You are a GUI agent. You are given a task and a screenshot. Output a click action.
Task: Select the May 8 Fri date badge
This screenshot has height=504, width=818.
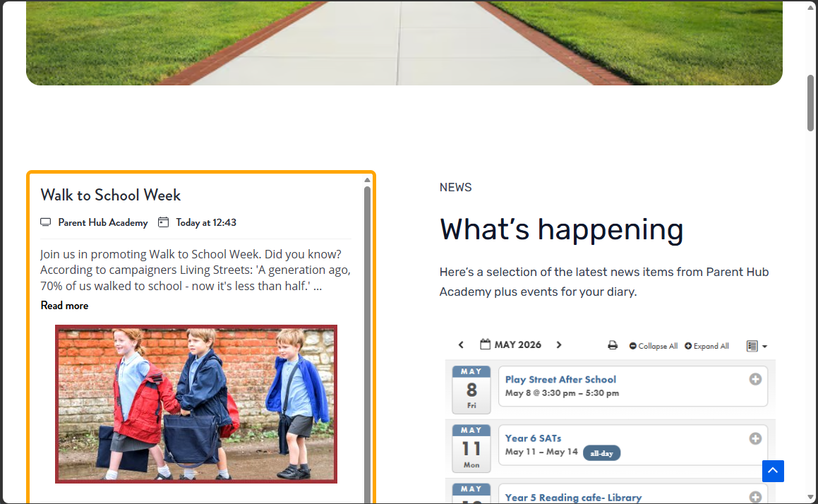tap(471, 390)
